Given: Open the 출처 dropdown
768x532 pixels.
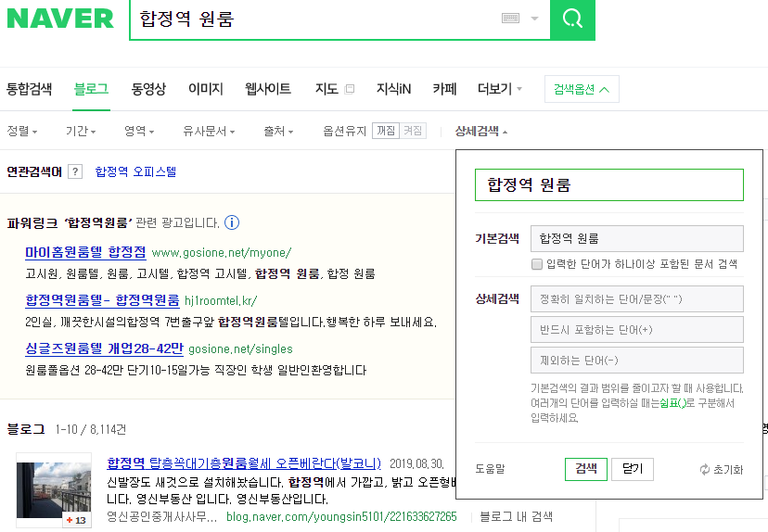Looking at the screenshot, I should 278,132.
